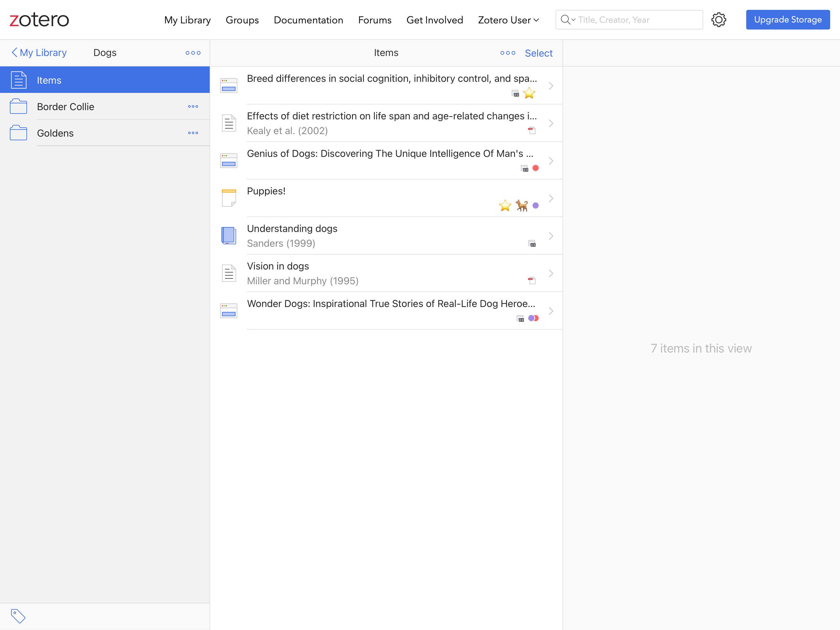Click the Border Collie folder icon
The image size is (840, 630).
click(x=18, y=107)
